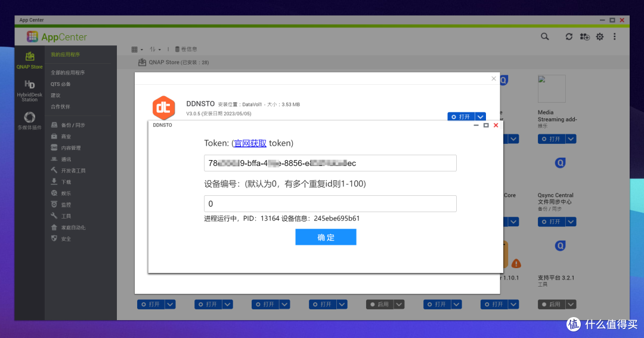Open Media Streaming add-on with 打开
Viewport: 644px width, 338px height.
[x=552, y=139]
